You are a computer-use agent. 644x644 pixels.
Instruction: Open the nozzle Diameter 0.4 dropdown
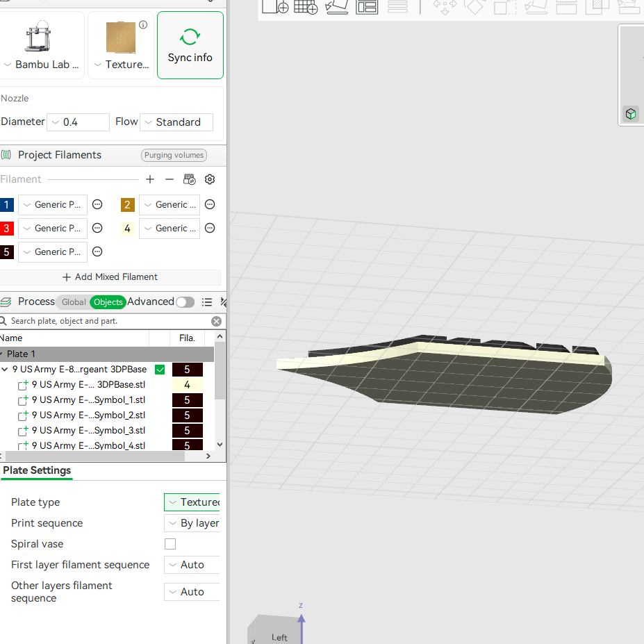point(78,122)
